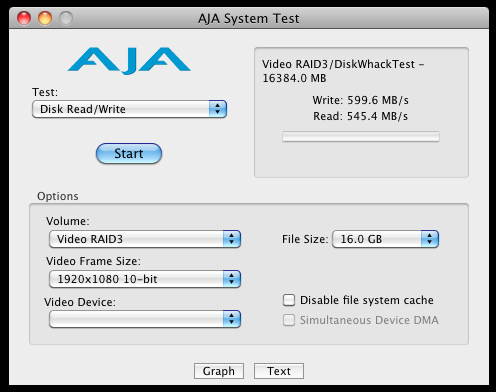
Task: Click the File Size: label
Action: click(305, 239)
